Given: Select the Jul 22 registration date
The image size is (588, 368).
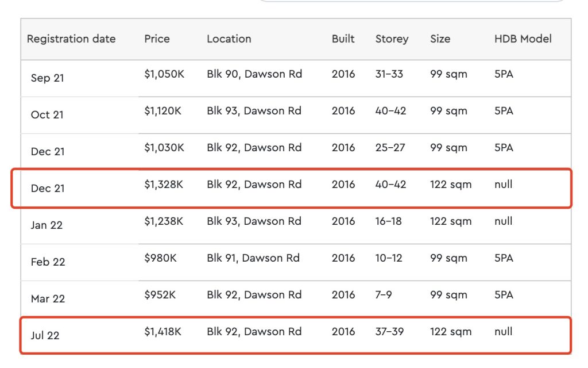Looking at the screenshot, I should (45, 336).
